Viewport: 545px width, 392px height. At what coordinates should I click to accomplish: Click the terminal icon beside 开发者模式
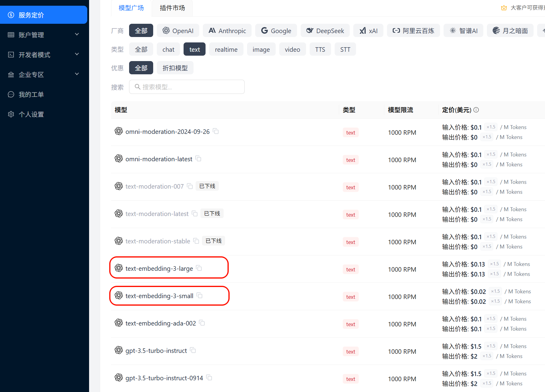(11, 54)
